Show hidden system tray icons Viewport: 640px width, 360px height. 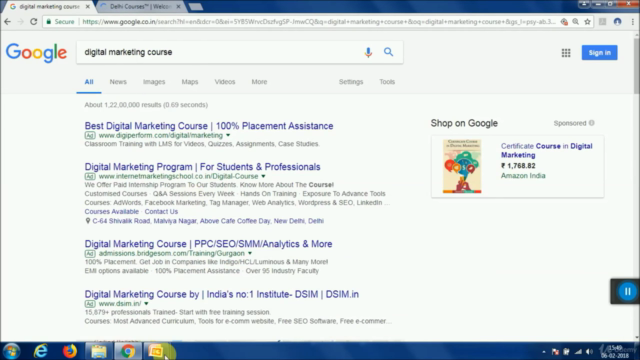click(x=544, y=351)
